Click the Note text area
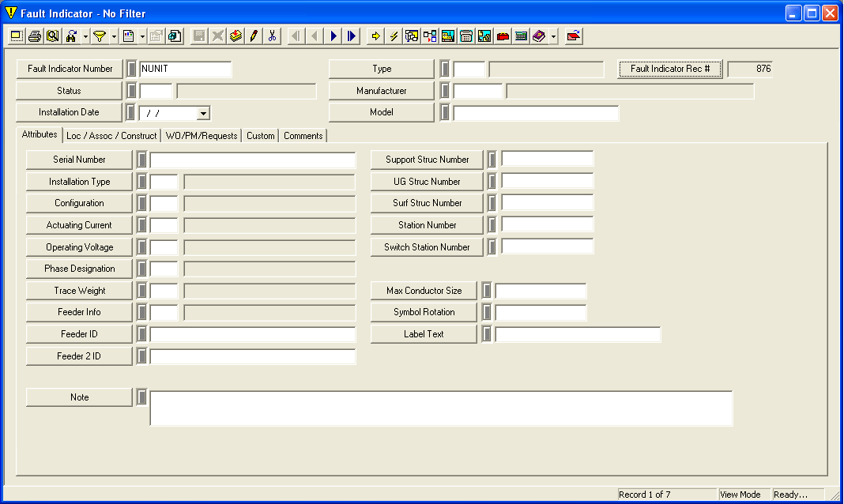Screen dimensions: 844x504 pos(441,408)
